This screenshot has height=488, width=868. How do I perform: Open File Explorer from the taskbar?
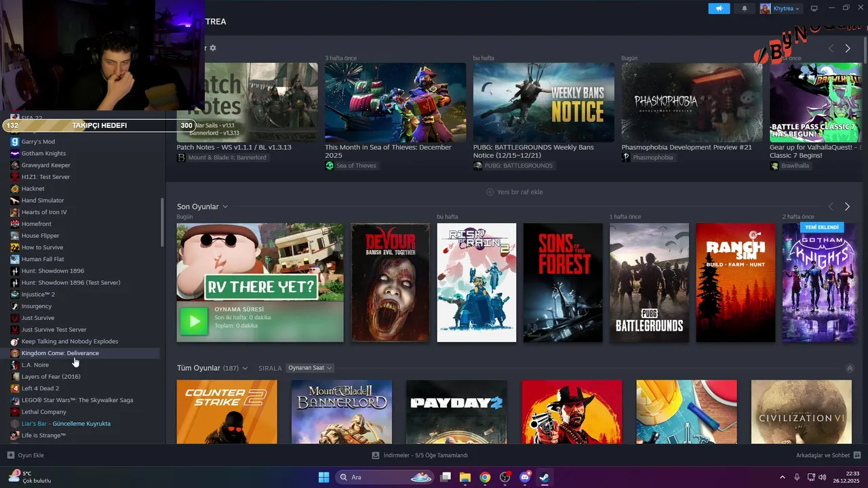(x=465, y=477)
